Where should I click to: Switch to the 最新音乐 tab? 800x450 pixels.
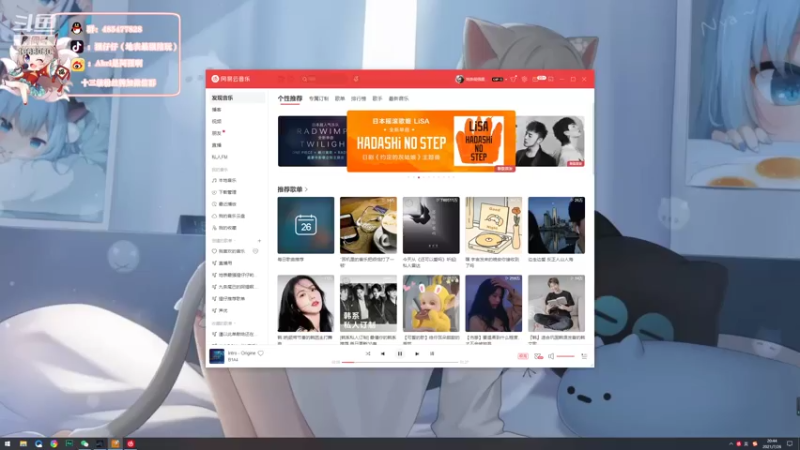click(398, 98)
